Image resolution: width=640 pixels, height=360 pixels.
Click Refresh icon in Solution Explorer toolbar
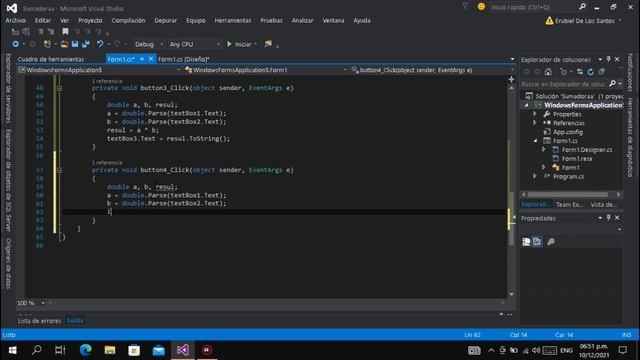[591, 72]
